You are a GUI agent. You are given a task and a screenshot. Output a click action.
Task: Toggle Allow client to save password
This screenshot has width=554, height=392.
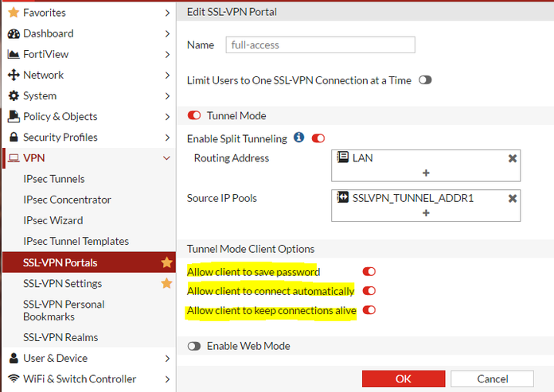click(x=369, y=271)
